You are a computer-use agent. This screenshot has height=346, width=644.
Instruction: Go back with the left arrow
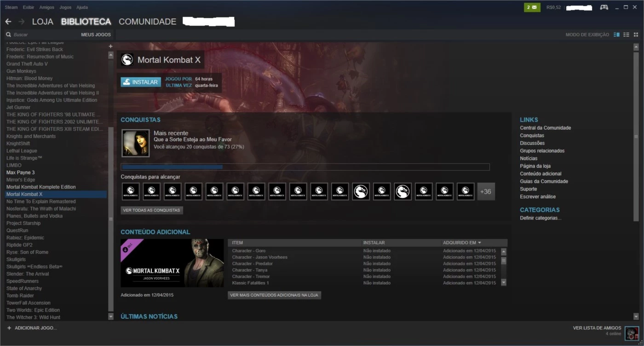[x=8, y=22]
